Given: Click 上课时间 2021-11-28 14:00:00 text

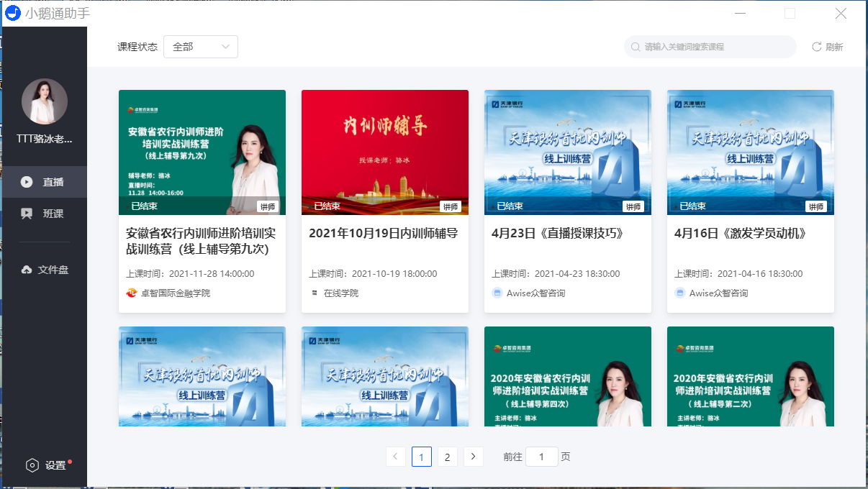Looking at the screenshot, I should pyautogui.click(x=190, y=274).
